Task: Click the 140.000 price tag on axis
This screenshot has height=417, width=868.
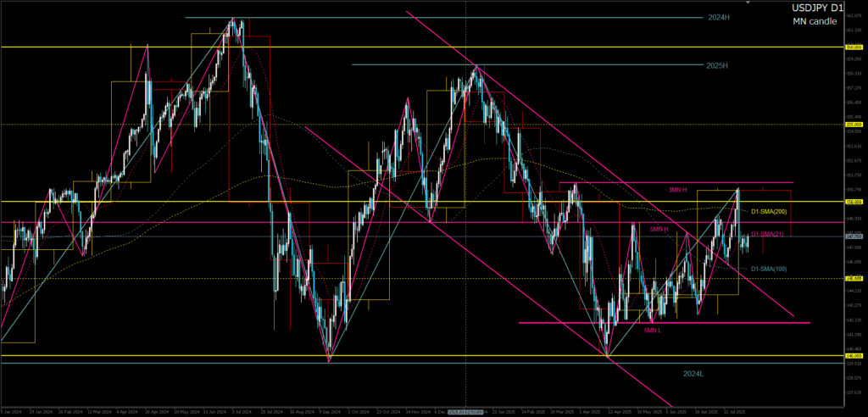Action: click(854, 356)
